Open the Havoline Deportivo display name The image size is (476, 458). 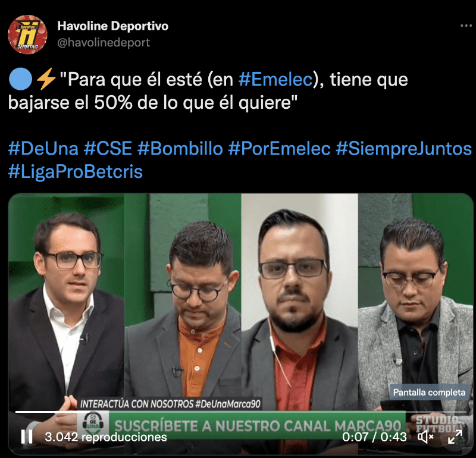pyautogui.click(x=113, y=26)
